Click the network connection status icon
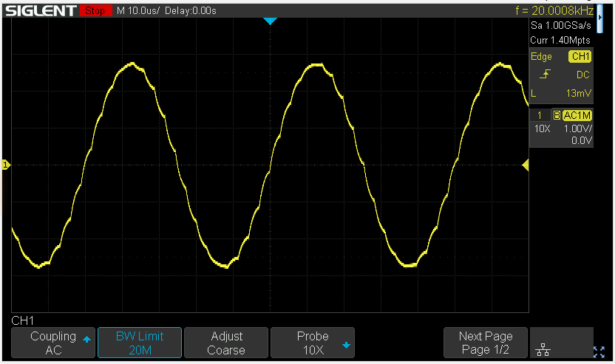Viewport: 615px width, 364px height. pos(544,348)
